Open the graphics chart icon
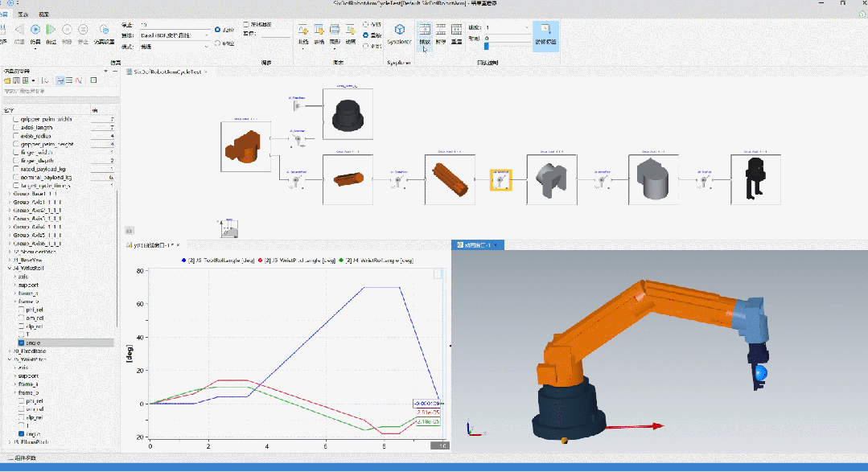The image size is (868, 472). click(x=335, y=29)
